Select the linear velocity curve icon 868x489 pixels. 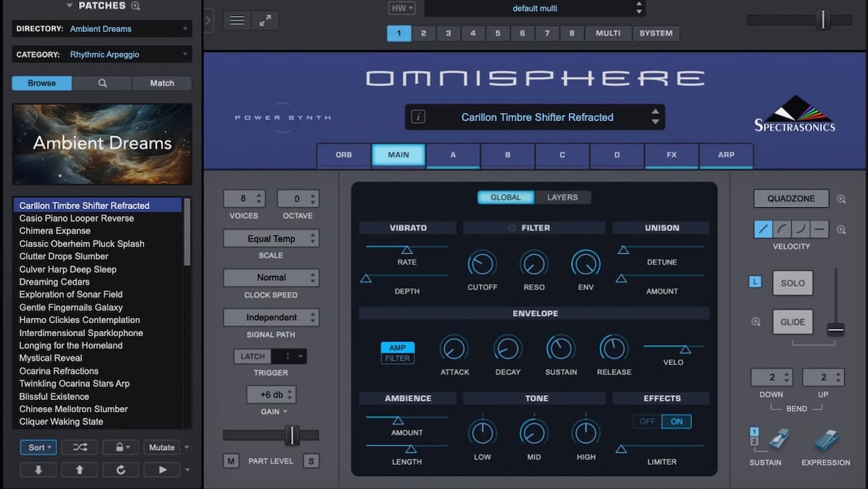point(762,228)
